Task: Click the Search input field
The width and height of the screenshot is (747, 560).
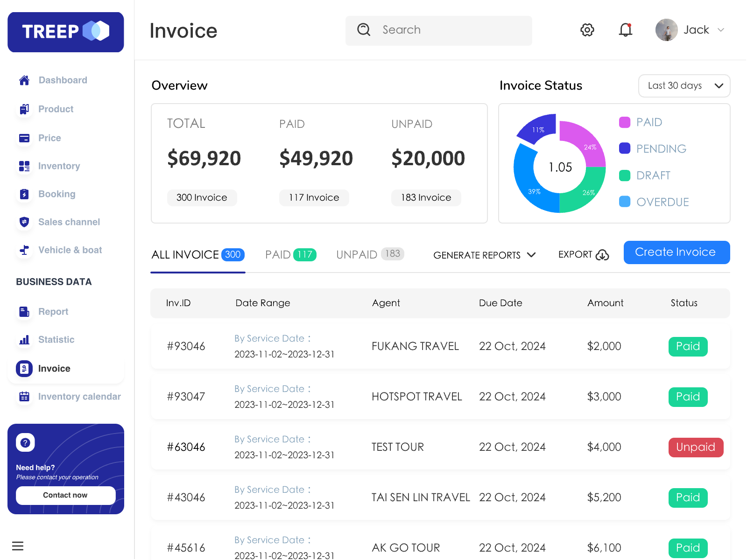Action: [439, 31]
